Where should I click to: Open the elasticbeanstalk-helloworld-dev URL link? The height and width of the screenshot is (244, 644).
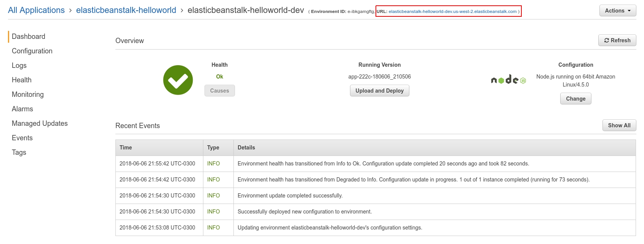click(452, 11)
